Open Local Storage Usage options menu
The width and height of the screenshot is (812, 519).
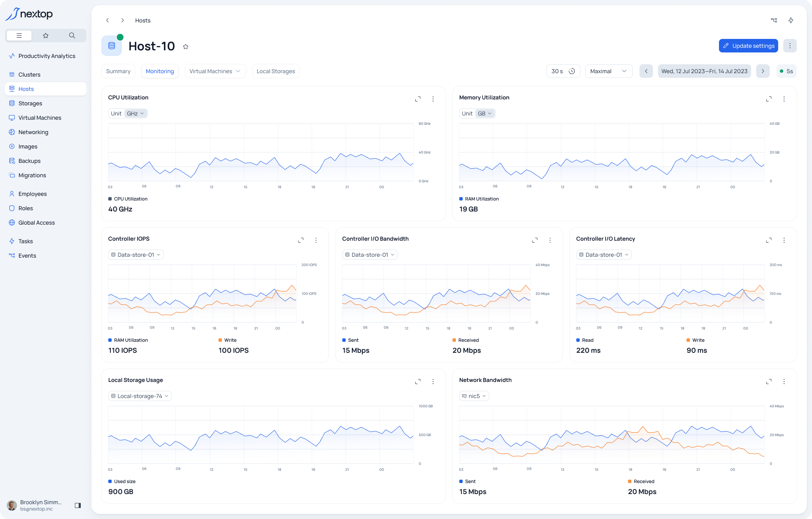point(433,382)
